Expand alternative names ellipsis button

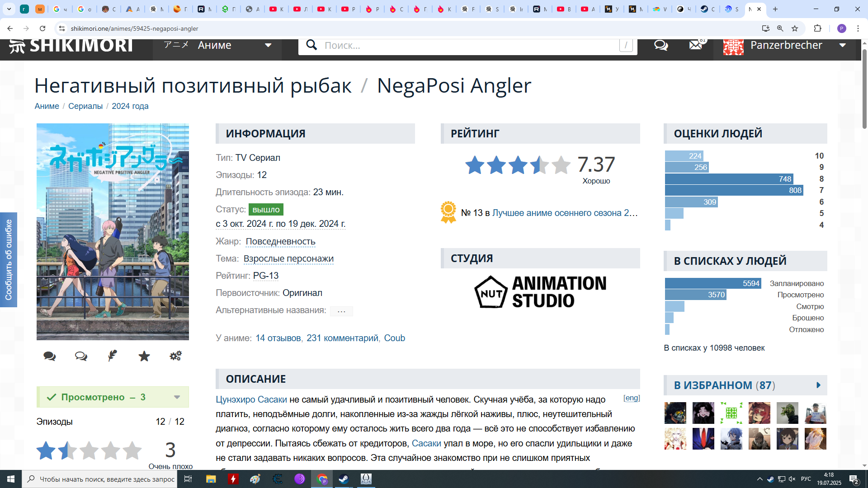pyautogui.click(x=341, y=311)
